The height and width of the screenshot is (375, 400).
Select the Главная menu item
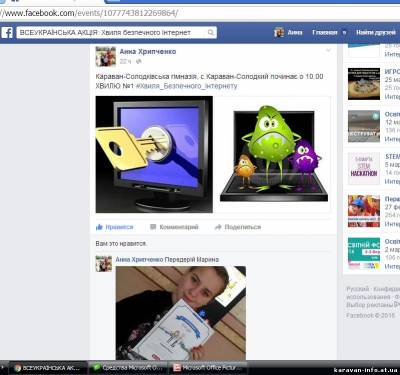click(325, 32)
